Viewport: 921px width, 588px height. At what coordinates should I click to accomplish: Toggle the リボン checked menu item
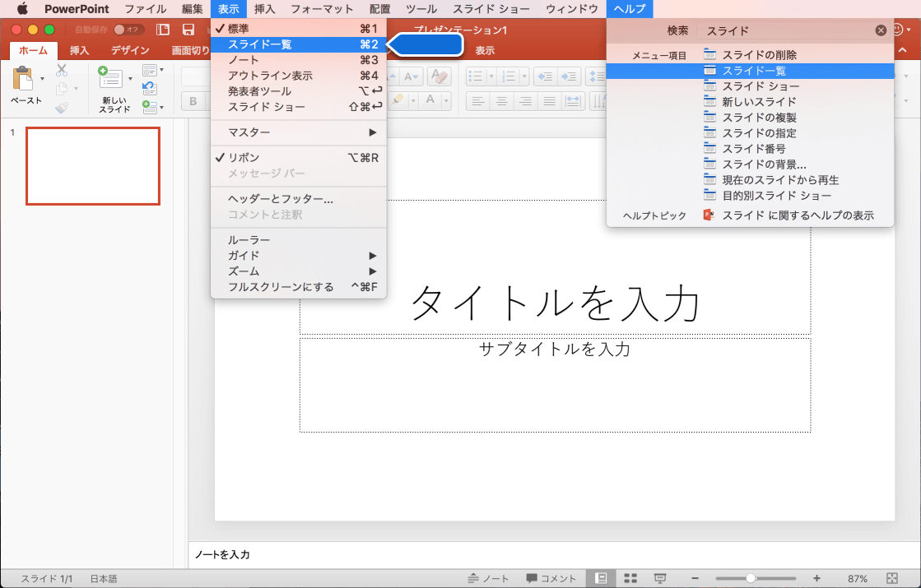299,157
